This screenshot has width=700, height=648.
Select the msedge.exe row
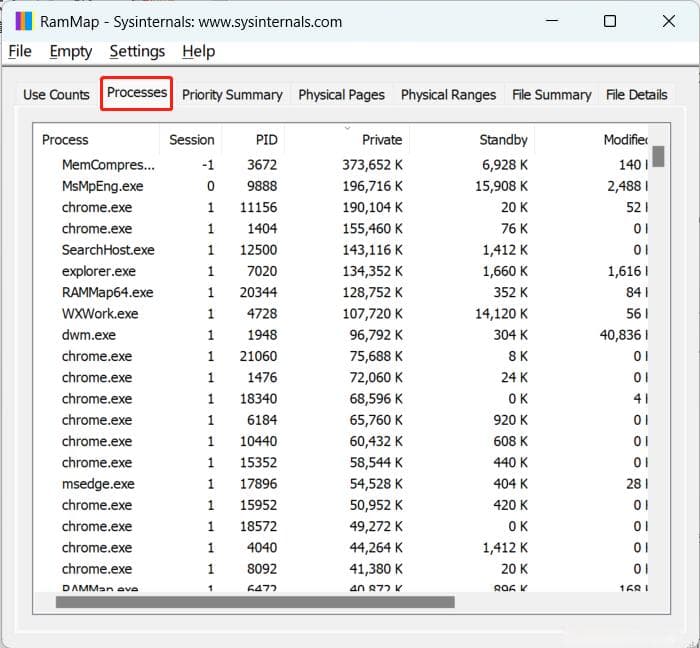pos(340,484)
